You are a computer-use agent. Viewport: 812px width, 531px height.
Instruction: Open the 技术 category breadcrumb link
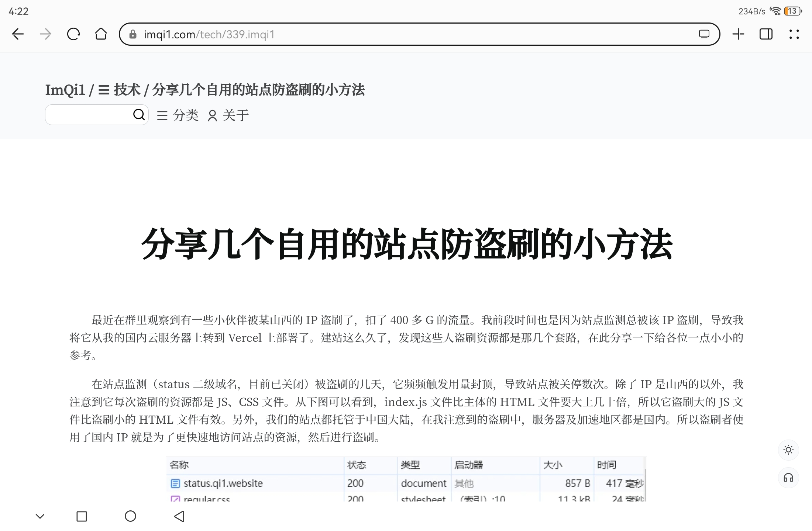(120, 90)
